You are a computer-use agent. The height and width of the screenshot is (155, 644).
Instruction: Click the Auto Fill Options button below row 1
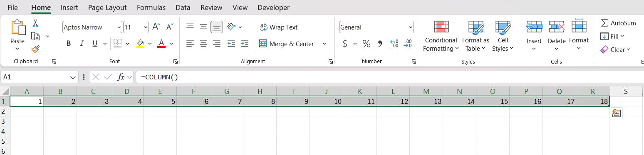[x=617, y=113]
